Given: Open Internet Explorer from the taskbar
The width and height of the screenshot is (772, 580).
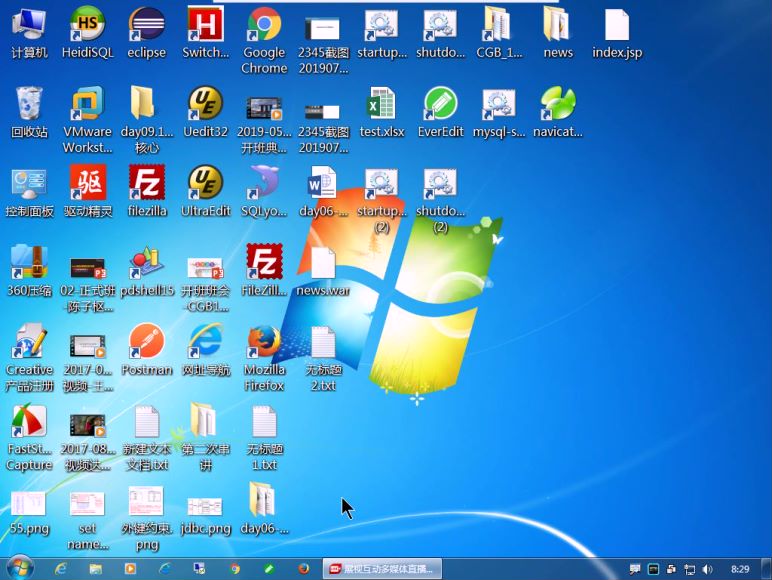Looking at the screenshot, I should 61,568.
